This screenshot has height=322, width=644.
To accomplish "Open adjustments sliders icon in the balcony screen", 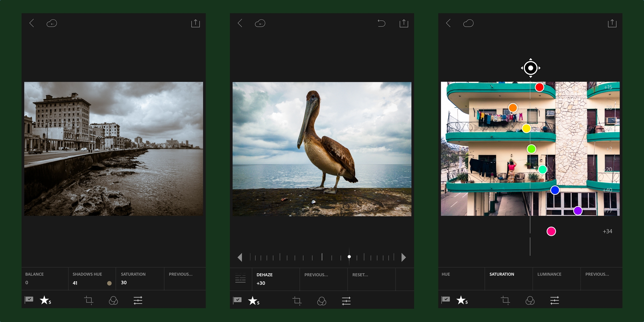I will [554, 300].
